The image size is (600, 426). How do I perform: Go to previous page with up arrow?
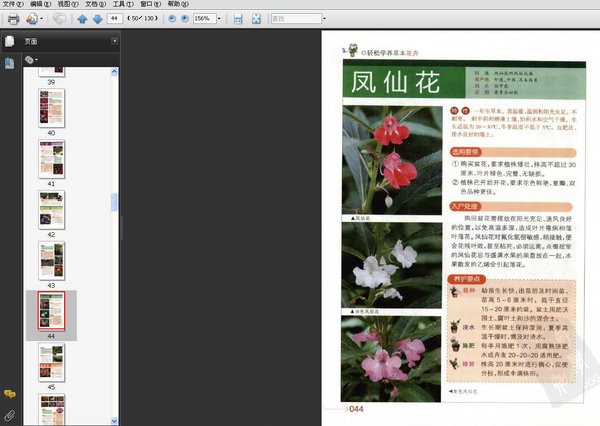[x=82, y=19]
